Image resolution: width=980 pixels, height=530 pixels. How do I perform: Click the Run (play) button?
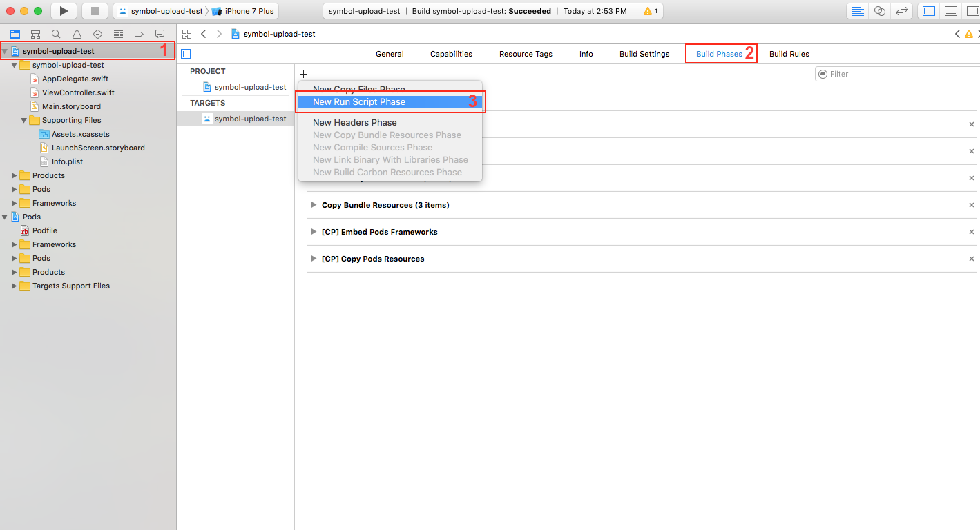[x=64, y=11]
